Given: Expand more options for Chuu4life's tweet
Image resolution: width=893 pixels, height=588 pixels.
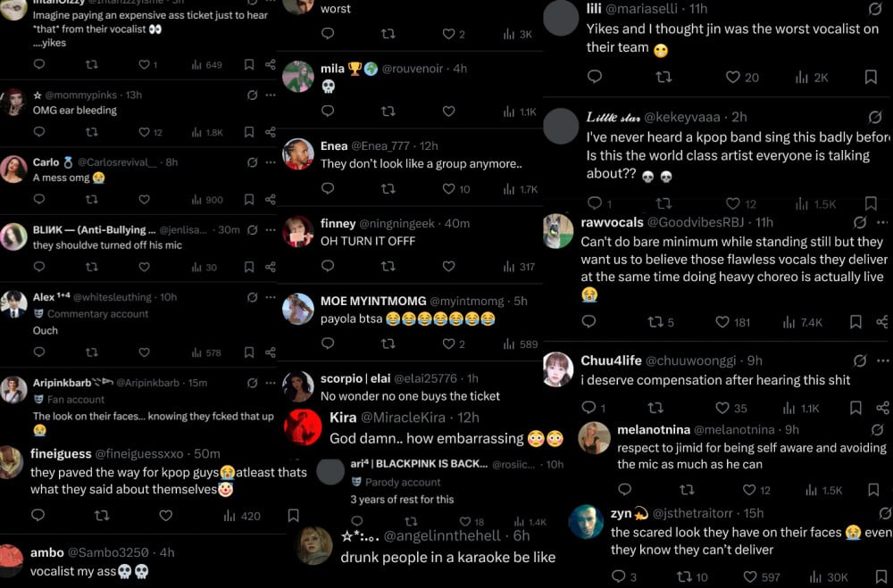Looking at the screenshot, I should 883,360.
